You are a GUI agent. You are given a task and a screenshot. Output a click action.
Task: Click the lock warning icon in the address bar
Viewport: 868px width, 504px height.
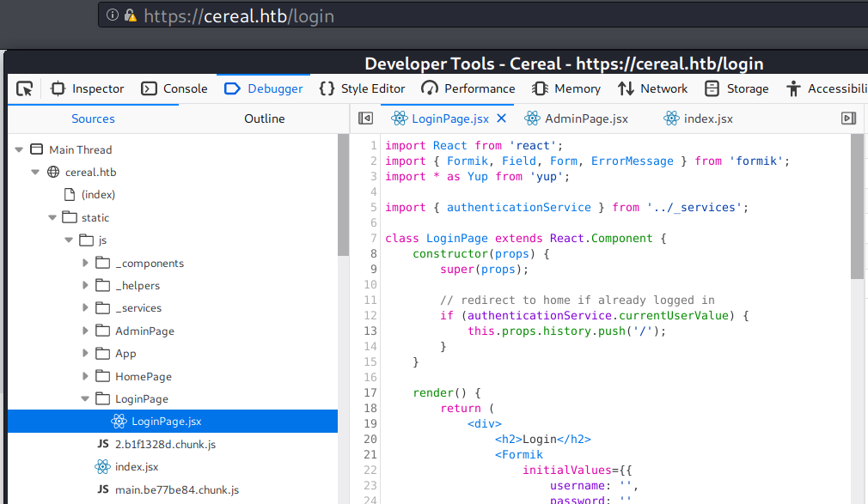click(130, 15)
